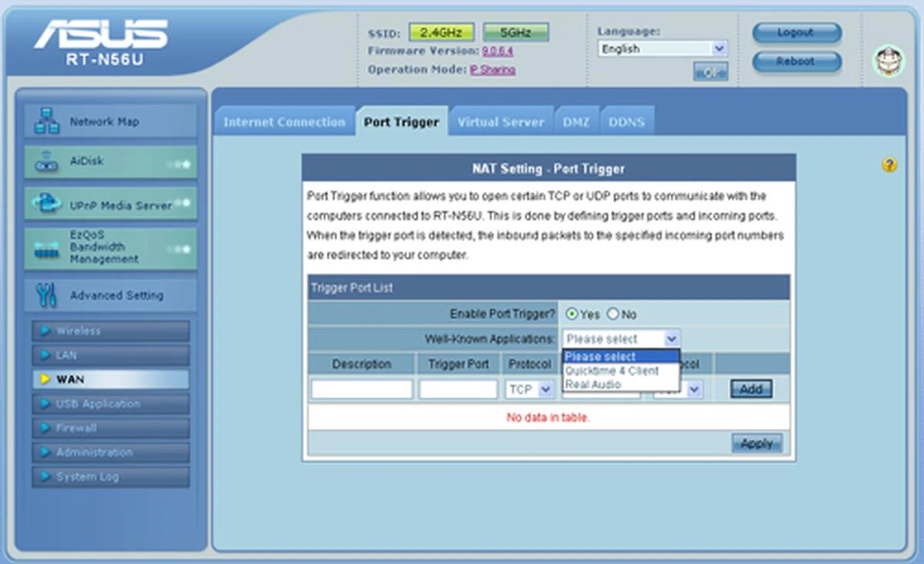Open the Firewall menu in the sidebar
This screenshot has width=924, height=564.
111,428
